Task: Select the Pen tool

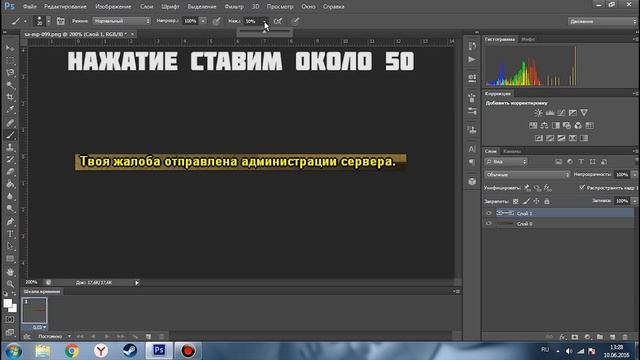Action: click(x=10, y=222)
